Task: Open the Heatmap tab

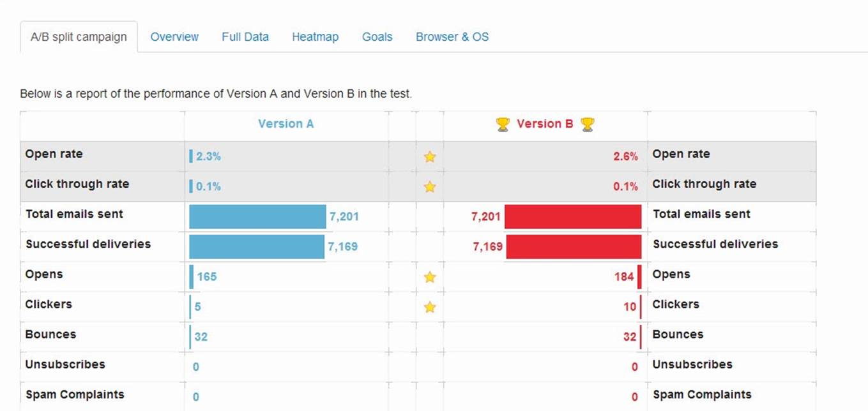Action: pyautogui.click(x=316, y=37)
